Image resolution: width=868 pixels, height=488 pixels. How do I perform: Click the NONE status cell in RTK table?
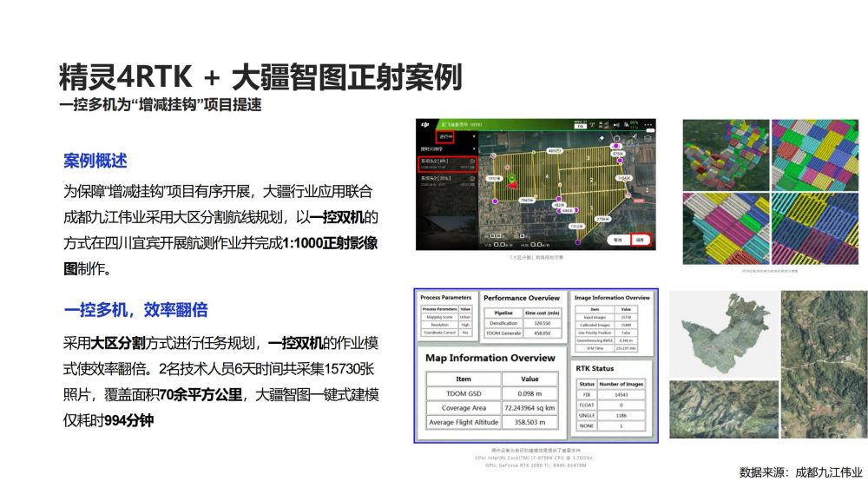(587, 425)
